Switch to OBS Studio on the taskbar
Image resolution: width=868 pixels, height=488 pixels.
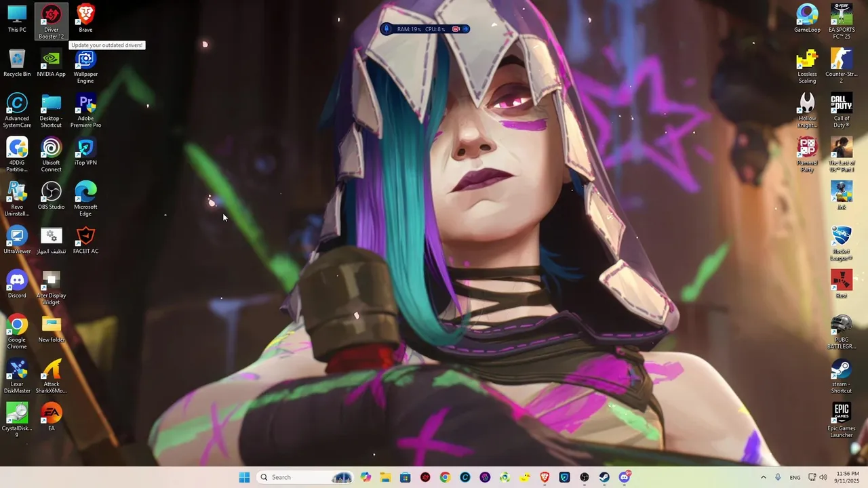pyautogui.click(x=585, y=477)
